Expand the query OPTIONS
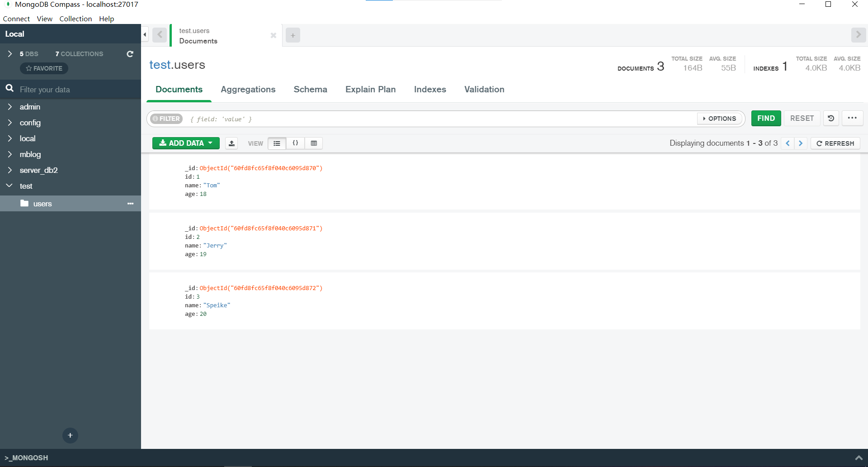The height and width of the screenshot is (467, 868). click(x=719, y=119)
